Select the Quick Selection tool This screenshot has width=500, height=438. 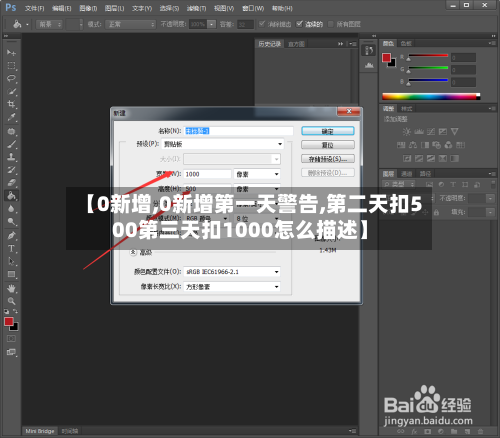[x=11, y=91]
